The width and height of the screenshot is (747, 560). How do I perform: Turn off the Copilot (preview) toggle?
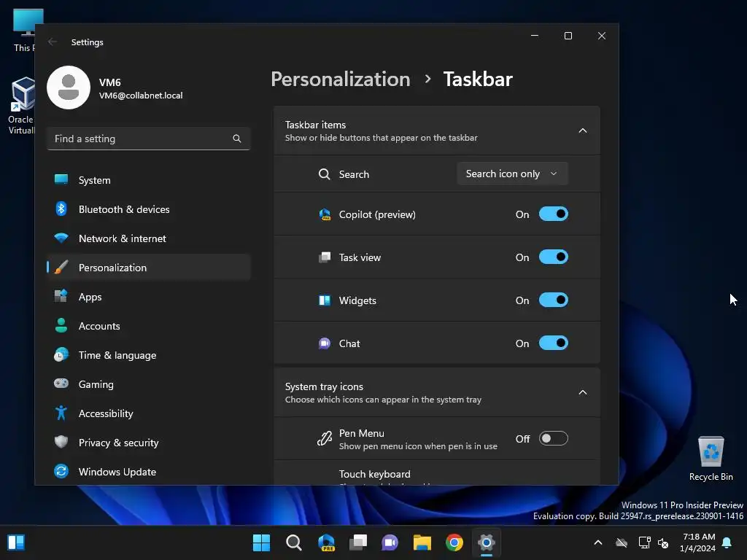pyautogui.click(x=553, y=214)
